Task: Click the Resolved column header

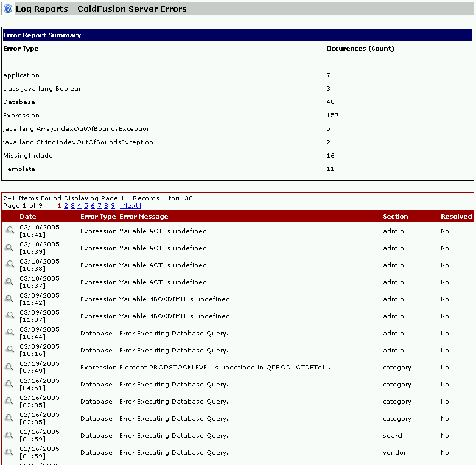Action: pyautogui.click(x=457, y=217)
